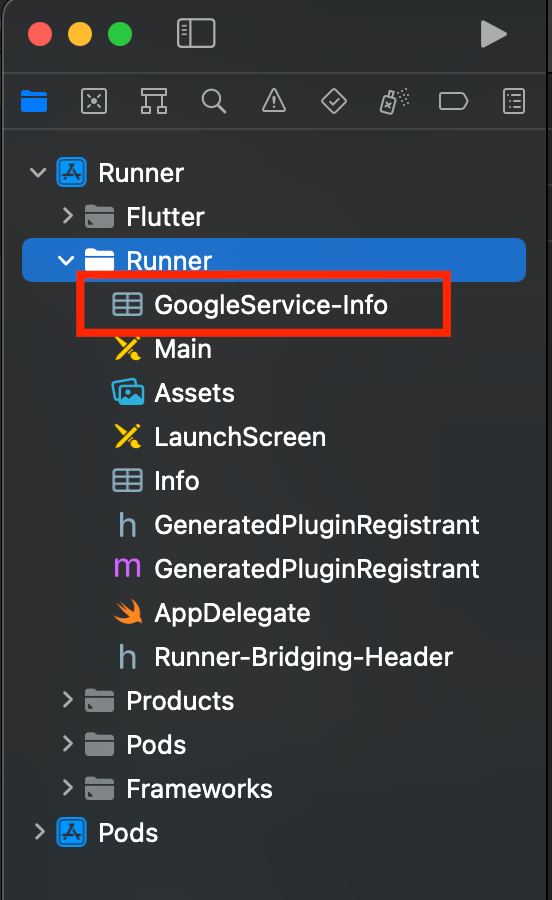Select the Pods project at the bottom

(128, 833)
